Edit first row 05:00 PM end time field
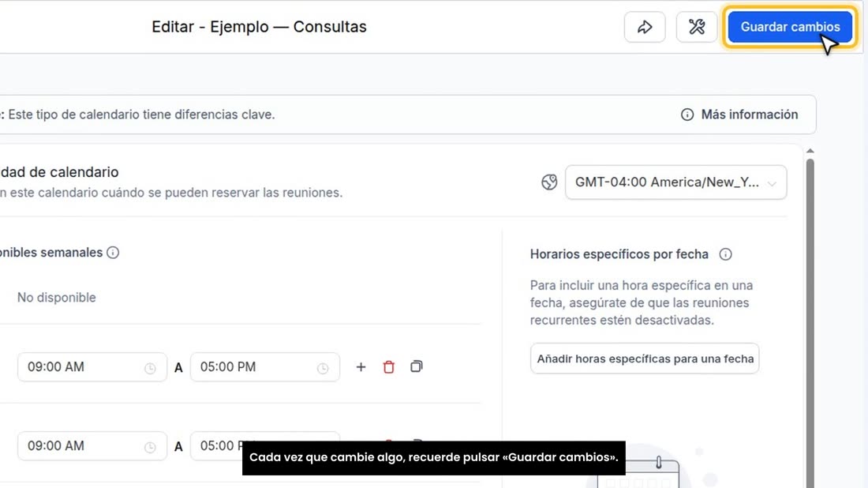Screen dimensions: 868x488 tap(264, 367)
